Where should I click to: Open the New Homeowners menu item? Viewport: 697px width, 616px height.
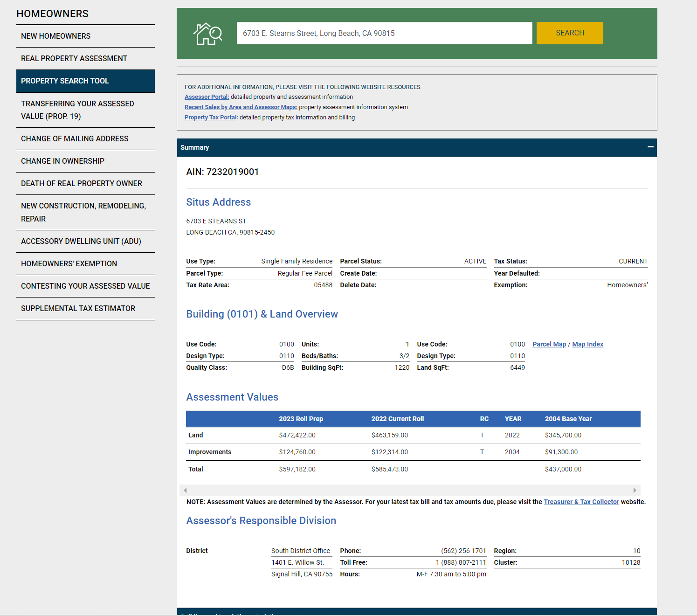click(x=85, y=36)
